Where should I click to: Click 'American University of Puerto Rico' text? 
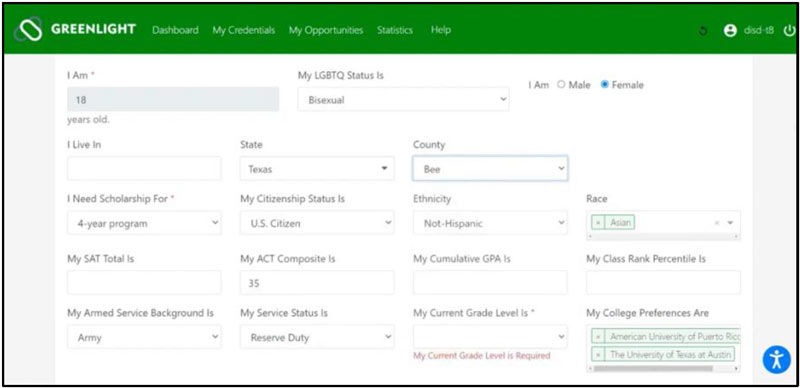point(674,337)
